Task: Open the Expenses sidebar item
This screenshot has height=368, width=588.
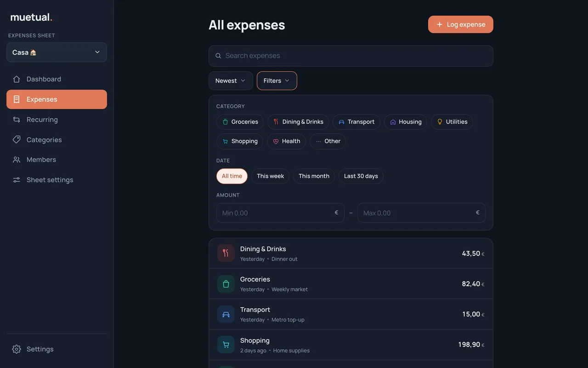Action: point(57,99)
